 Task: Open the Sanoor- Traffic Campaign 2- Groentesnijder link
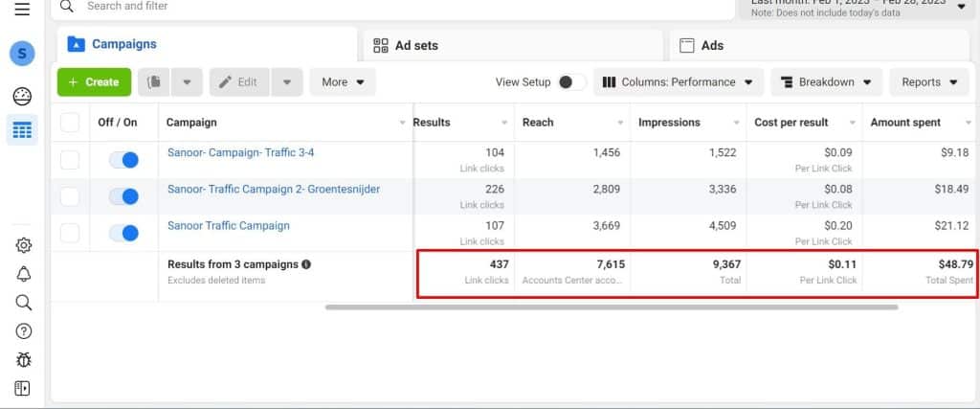pos(274,189)
